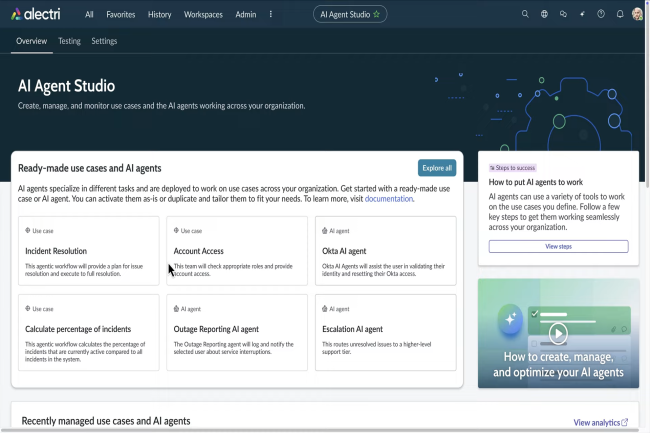Image resolution: width=650 pixels, height=433 pixels.
Task: Open the Workspaces menu
Action: coord(203,15)
